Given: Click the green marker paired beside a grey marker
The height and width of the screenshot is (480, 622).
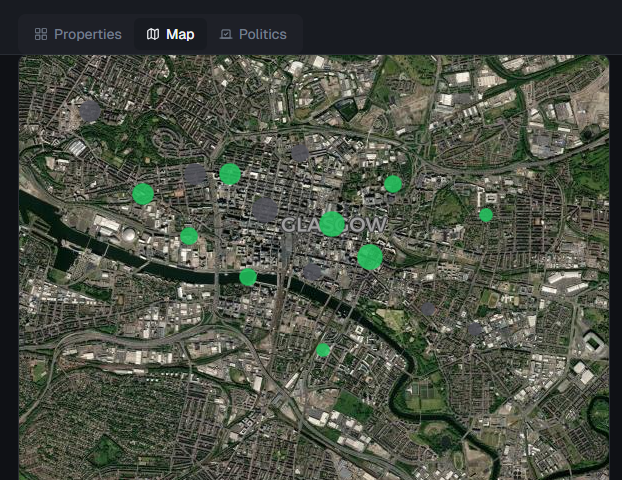Looking at the screenshot, I should click(230, 174).
